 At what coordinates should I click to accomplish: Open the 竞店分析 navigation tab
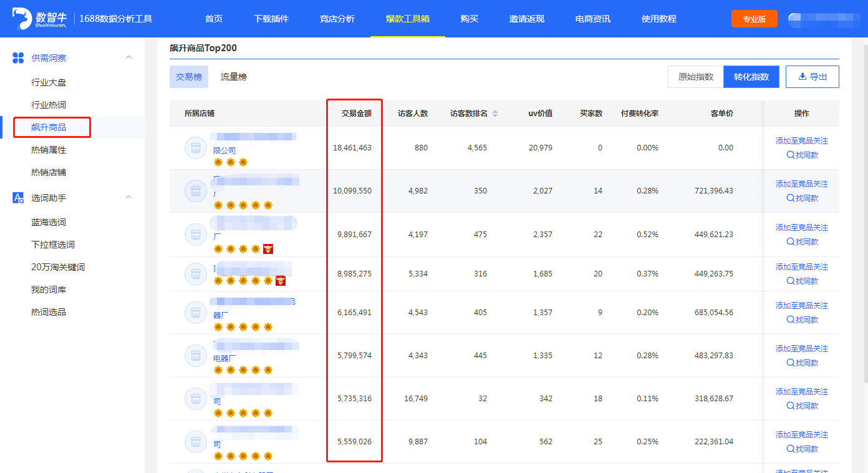pyautogui.click(x=337, y=19)
